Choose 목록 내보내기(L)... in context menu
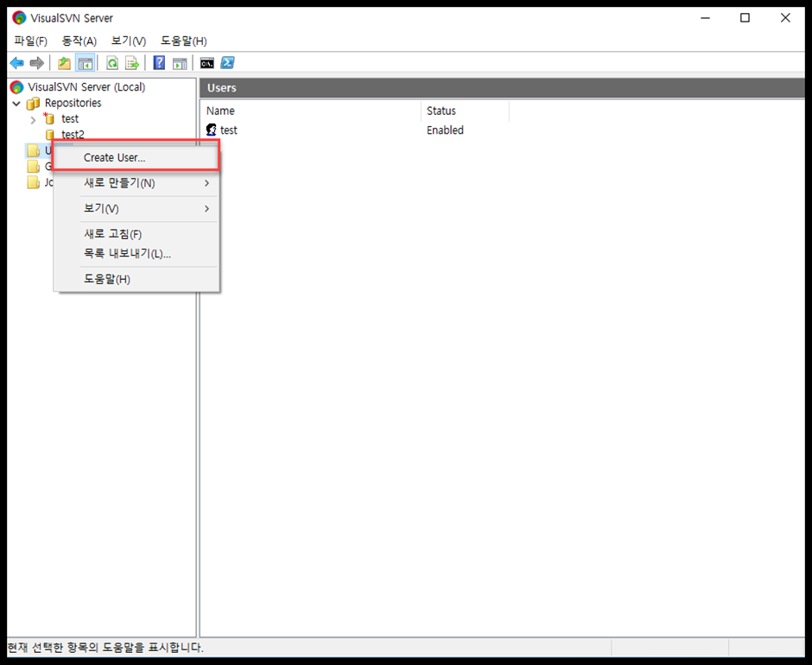Viewport: 812px width, 665px height. tap(136, 254)
